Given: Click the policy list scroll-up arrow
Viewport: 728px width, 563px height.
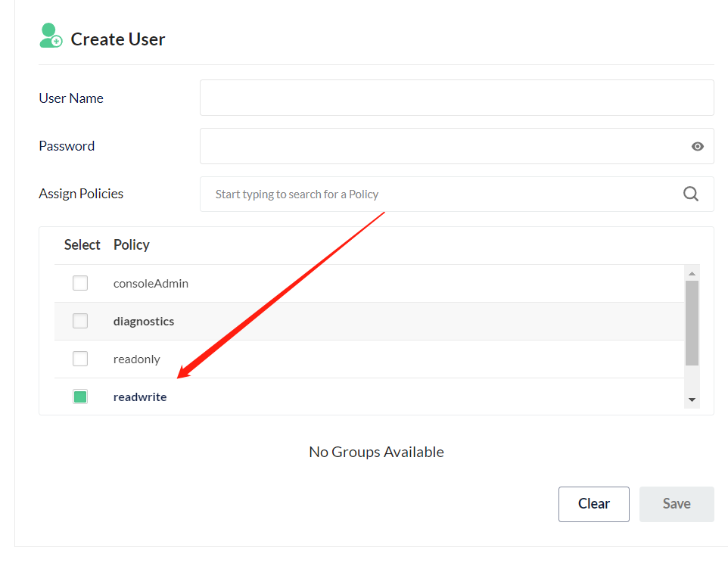Looking at the screenshot, I should point(692,273).
